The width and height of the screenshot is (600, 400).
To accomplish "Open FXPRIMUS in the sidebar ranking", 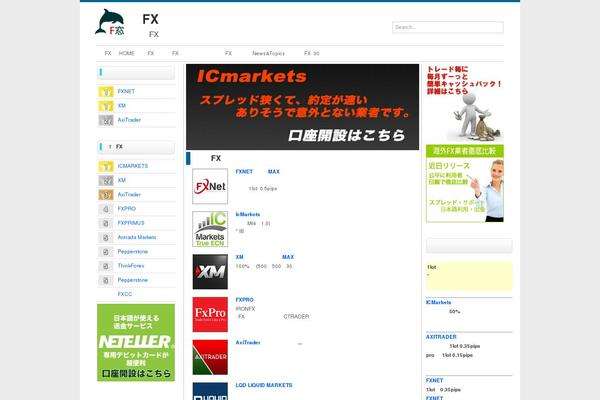I will click(130, 223).
